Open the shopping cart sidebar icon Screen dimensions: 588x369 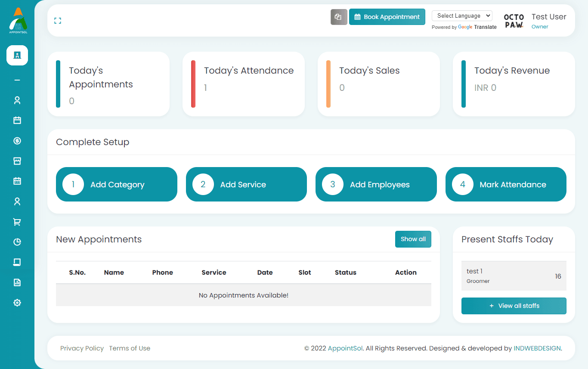point(17,222)
